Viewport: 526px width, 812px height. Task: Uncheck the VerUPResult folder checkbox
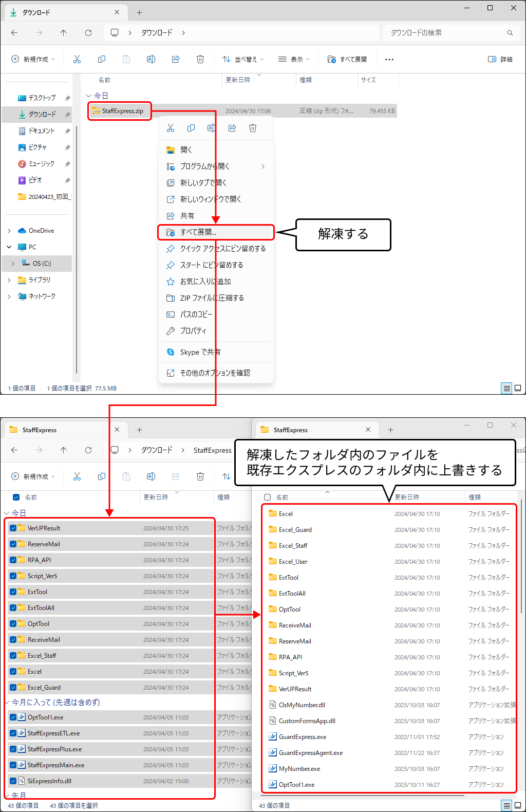[13, 528]
